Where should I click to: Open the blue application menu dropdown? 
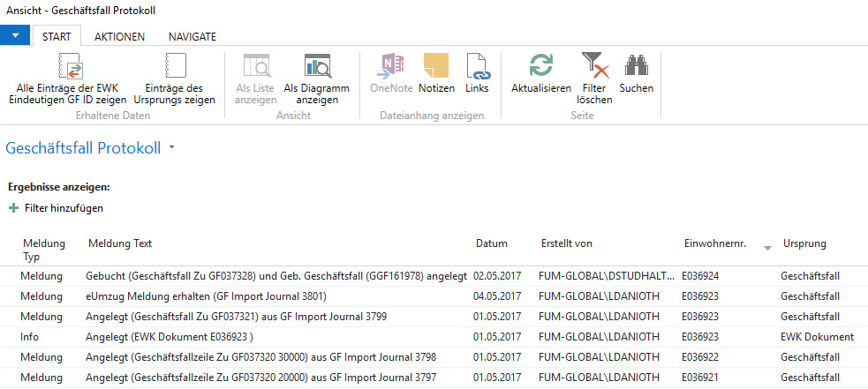(x=16, y=36)
